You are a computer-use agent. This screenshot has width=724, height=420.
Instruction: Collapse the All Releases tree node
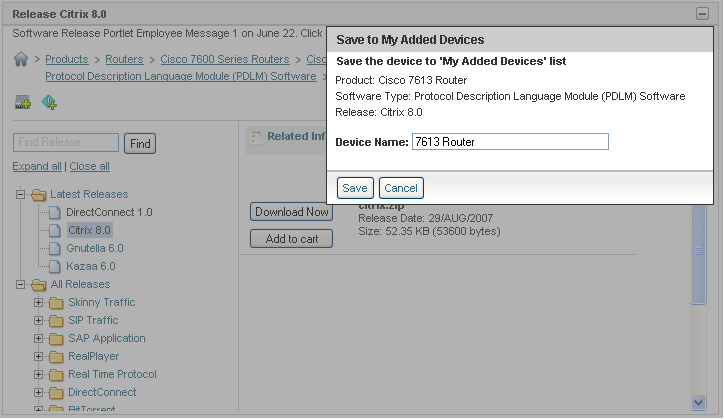[20, 284]
